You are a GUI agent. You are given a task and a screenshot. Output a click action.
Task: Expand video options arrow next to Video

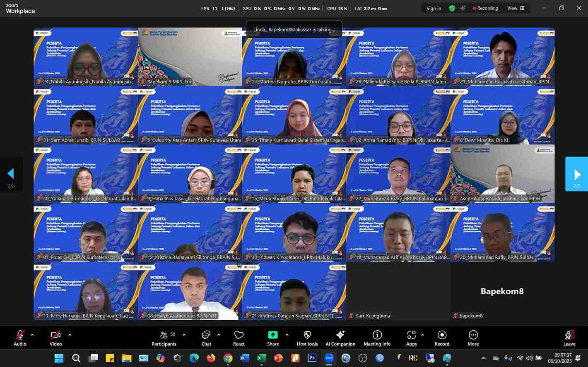(x=70, y=335)
